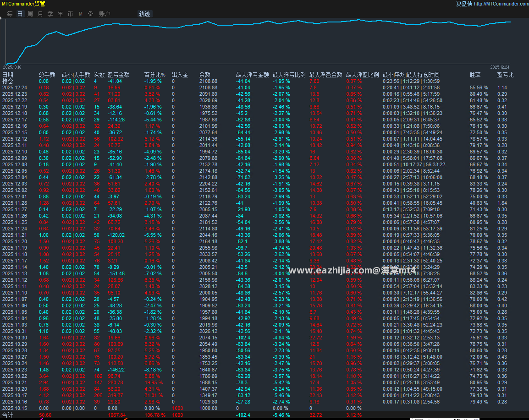Sort by the 胜率 column header
This screenshot has height=420, width=529.
[x=475, y=75]
